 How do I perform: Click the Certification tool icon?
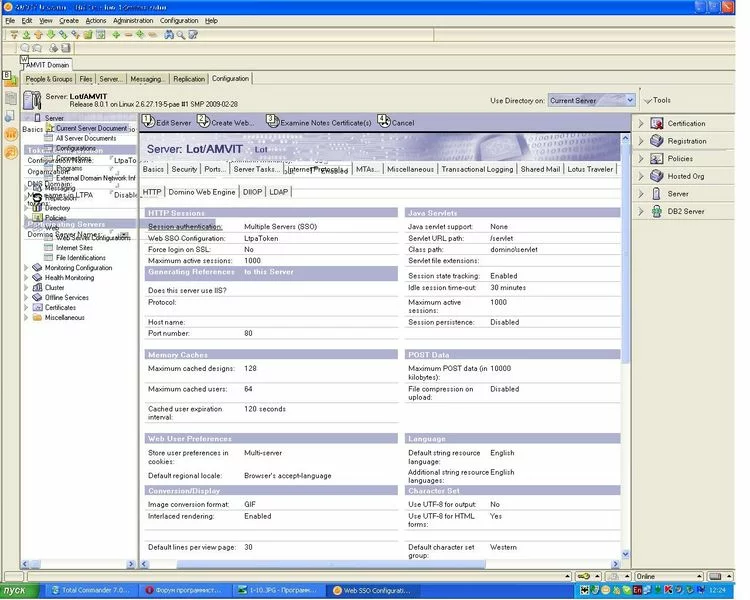click(x=657, y=124)
